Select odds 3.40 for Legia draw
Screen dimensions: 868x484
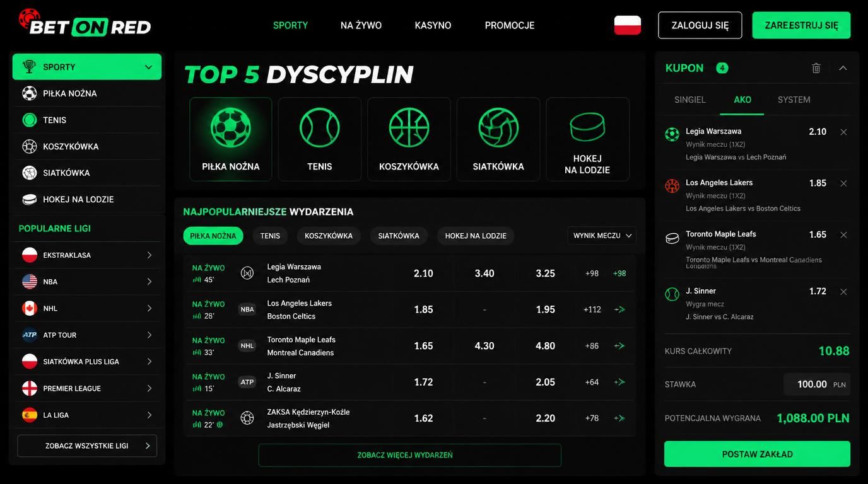(484, 274)
